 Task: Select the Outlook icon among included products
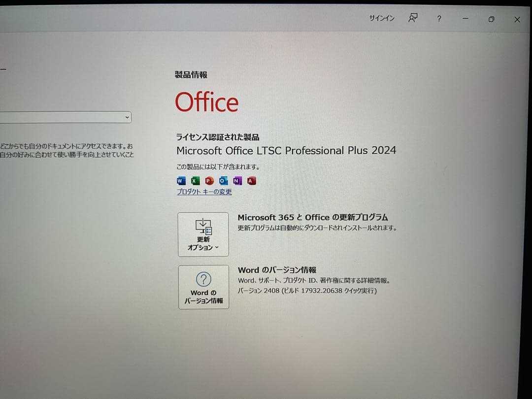point(223,181)
